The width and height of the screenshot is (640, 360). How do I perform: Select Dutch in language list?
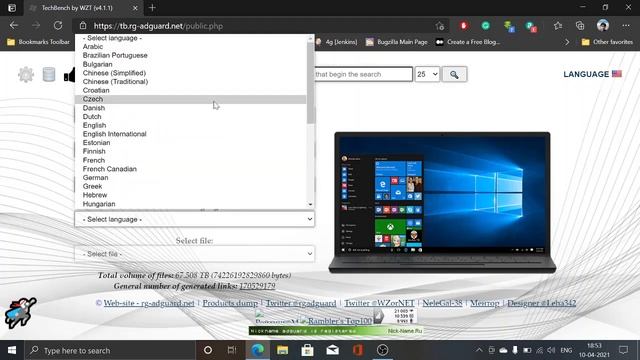click(x=190, y=116)
